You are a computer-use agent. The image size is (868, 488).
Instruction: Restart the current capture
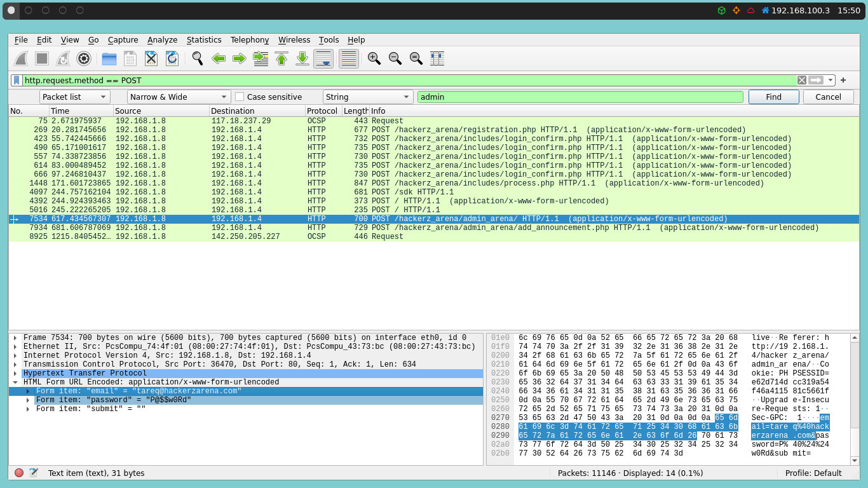pos(63,58)
